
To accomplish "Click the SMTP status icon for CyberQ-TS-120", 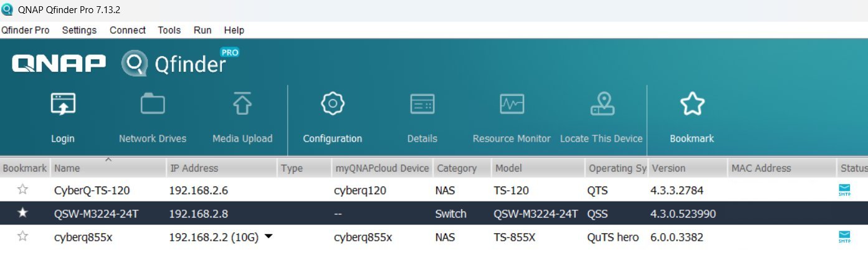I will (x=844, y=190).
